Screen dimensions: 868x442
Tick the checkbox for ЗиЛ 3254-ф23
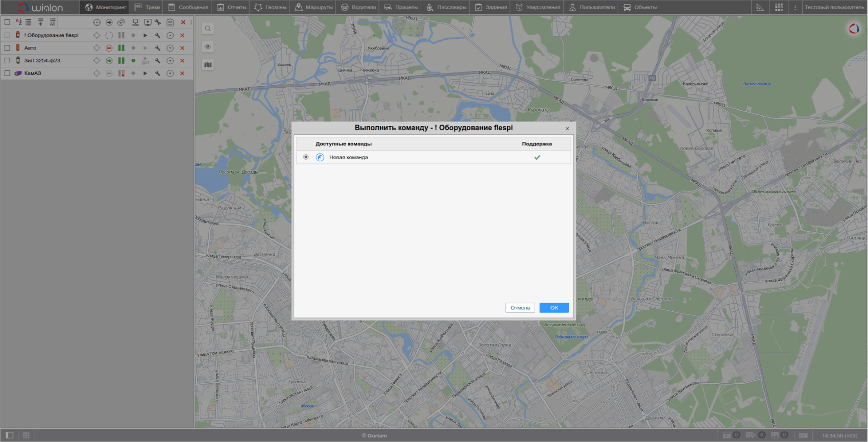tap(7, 61)
